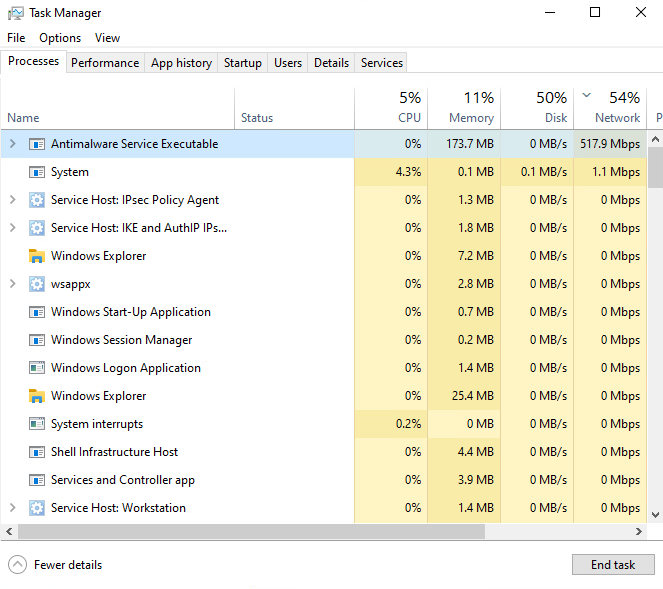Open the File menu
This screenshot has height=589, width=663.
pos(16,38)
